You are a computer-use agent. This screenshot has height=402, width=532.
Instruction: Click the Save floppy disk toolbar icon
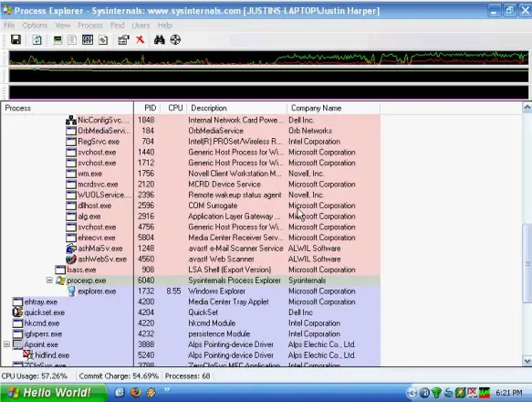[16, 40]
